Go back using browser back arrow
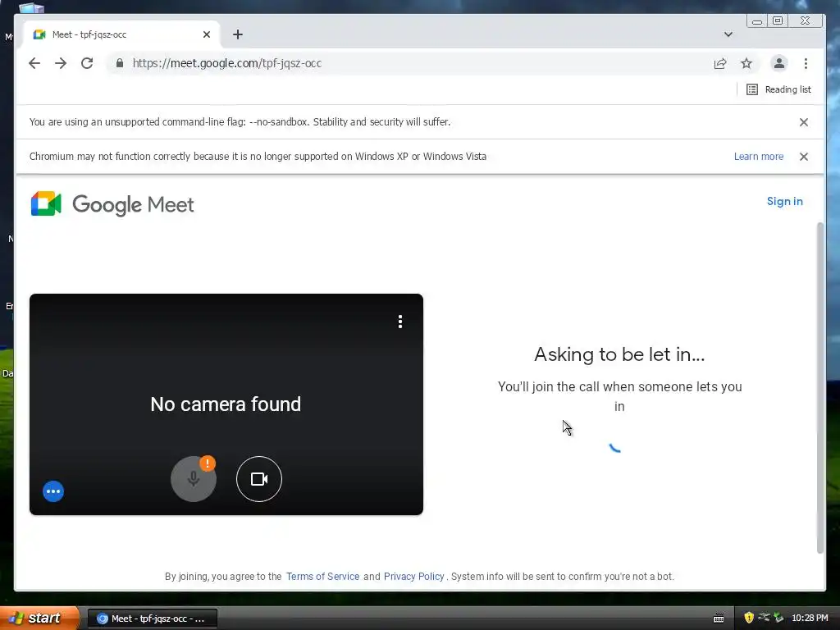 pos(34,63)
